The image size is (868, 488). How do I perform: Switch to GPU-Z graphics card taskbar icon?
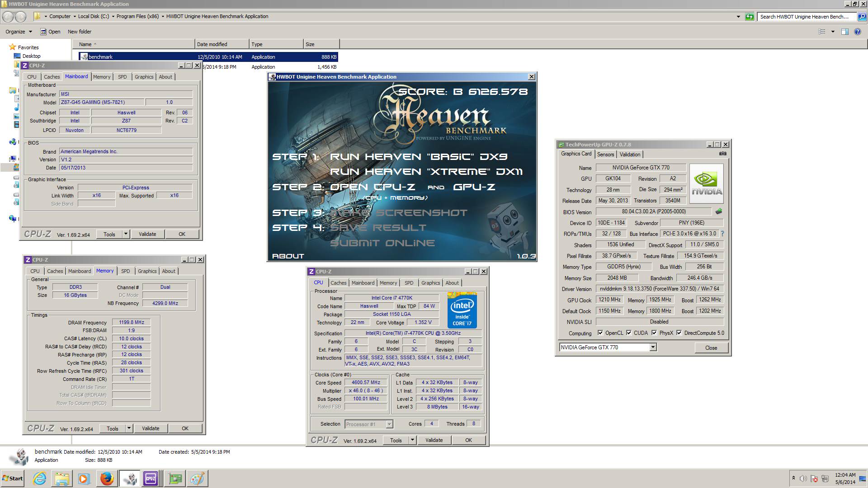coord(175,479)
